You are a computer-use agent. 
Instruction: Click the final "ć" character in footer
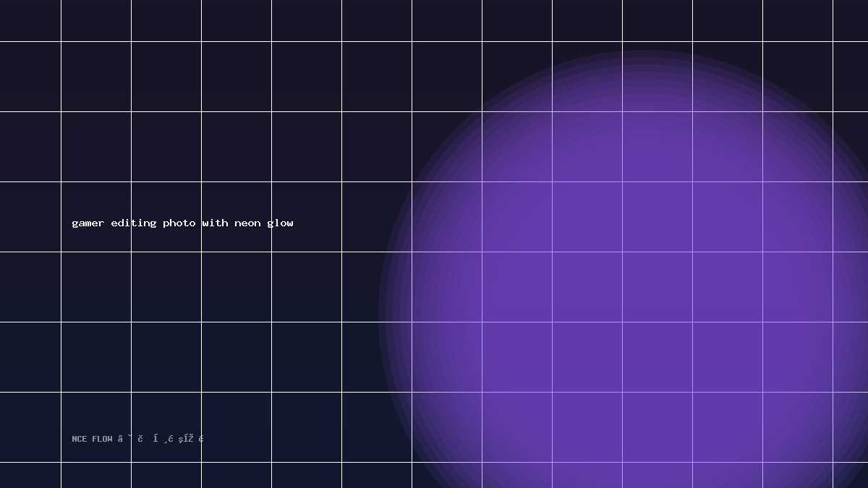[201, 438]
